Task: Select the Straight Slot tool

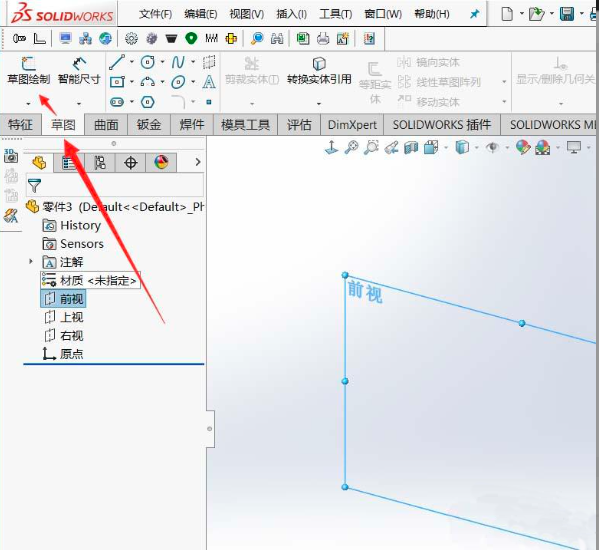Action: coord(117,102)
